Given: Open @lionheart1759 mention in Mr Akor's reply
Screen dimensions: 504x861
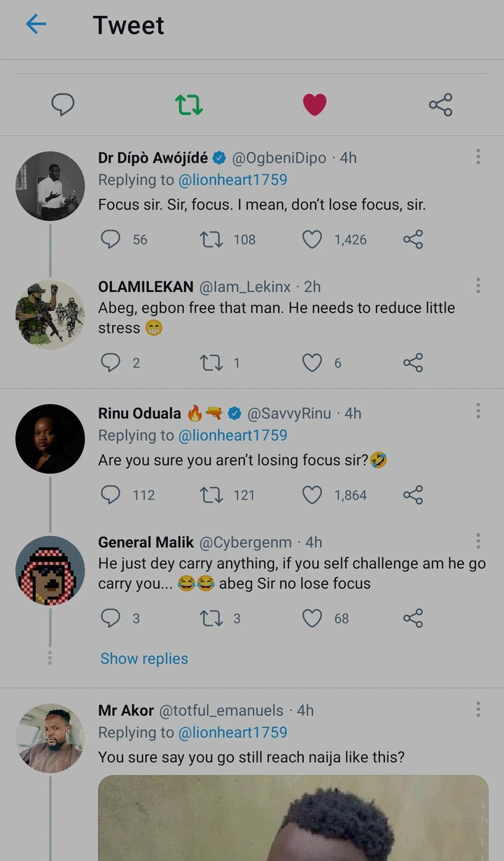Looking at the screenshot, I should [233, 733].
